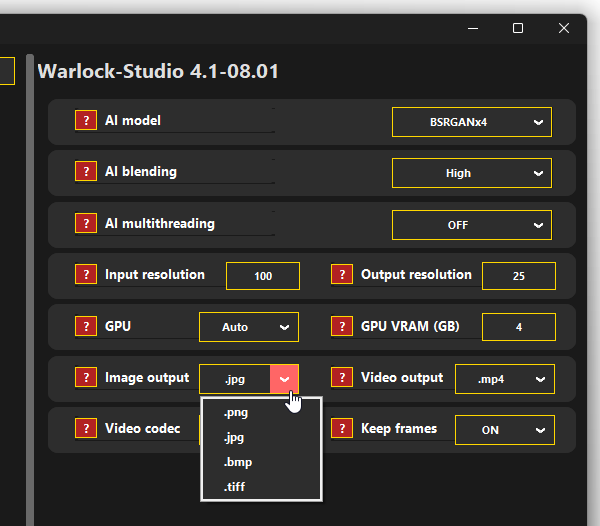Click the GPU VRAM value field
This screenshot has width=600, height=526.
518,327
